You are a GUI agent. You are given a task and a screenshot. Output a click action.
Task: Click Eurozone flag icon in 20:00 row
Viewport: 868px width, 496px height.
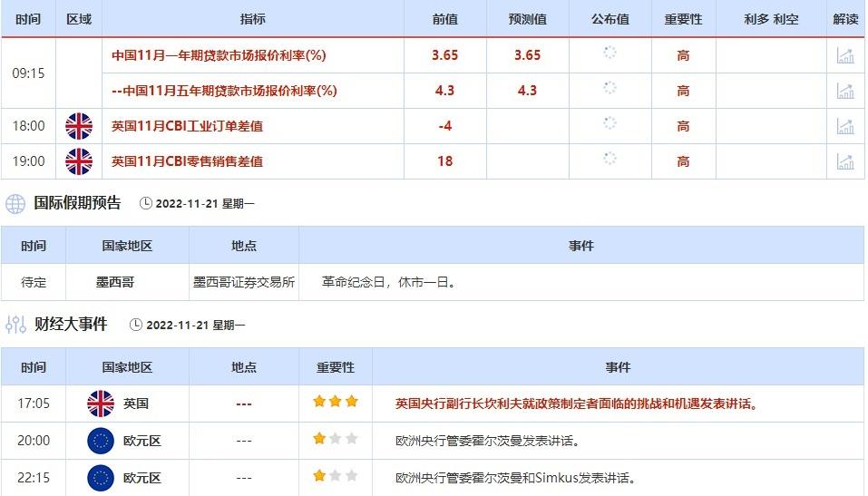pyautogui.click(x=100, y=441)
